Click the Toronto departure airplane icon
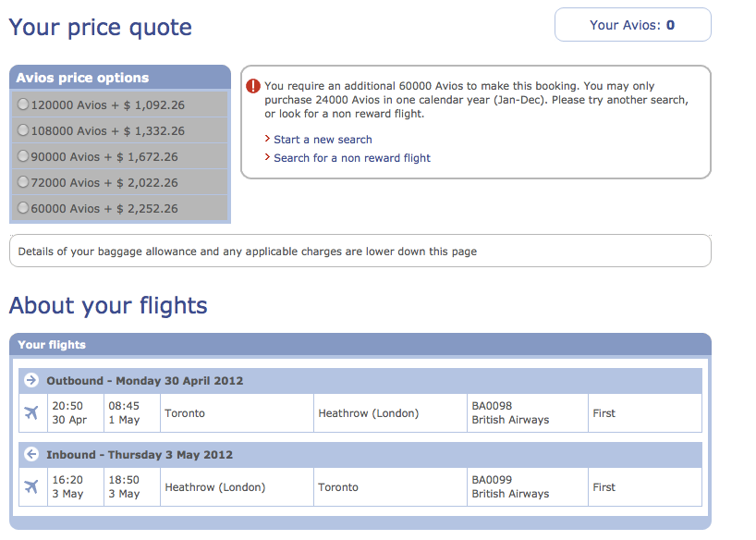Image resolution: width=756 pixels, height=540 pixels. 31,413
